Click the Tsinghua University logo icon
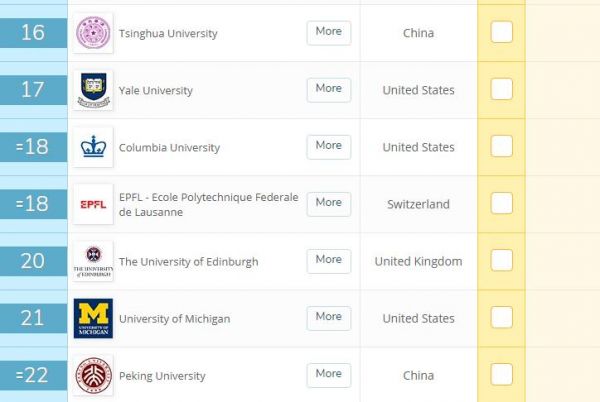Viewport: 600px width, 402px height. click(93, 33)
